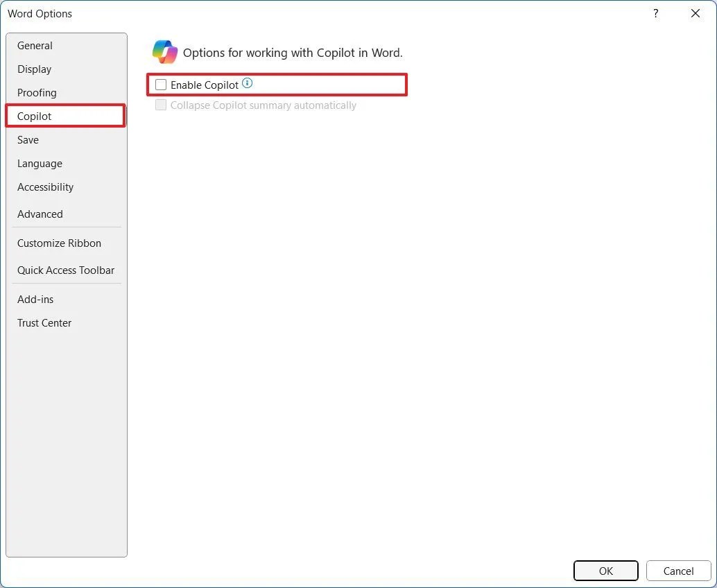
Task: Go to Save settings
Action: (x=28, y=139)
